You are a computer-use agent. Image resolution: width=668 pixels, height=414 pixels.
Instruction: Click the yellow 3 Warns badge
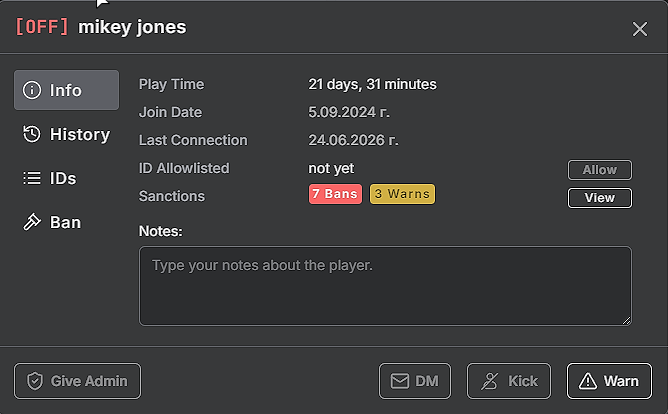pos(402,194)
